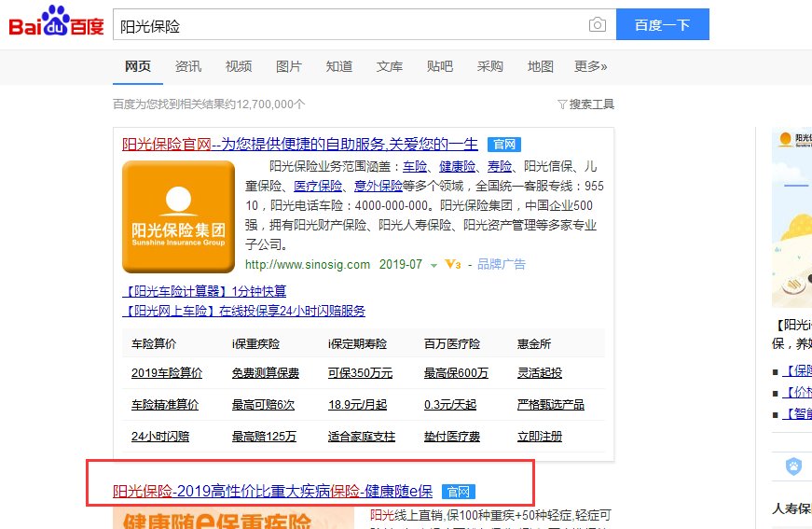Click the 18.9元/月起 link
Viewport: 812px width, 529px height.
click(x=357, y=405)
